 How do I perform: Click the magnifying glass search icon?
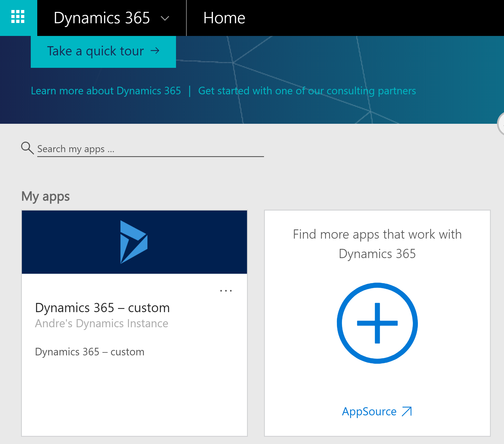[x=27, y=148]
